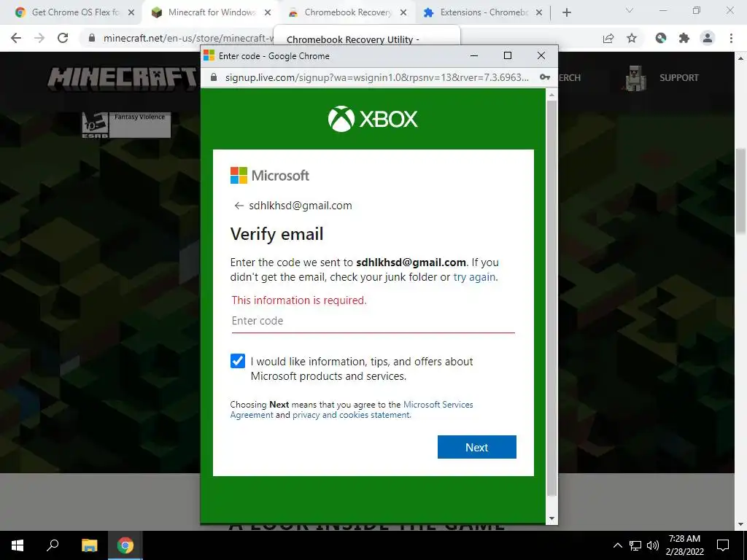The image size is (747, 560).
Task: Open the notification center icon
Action: [x=723, y=545]
